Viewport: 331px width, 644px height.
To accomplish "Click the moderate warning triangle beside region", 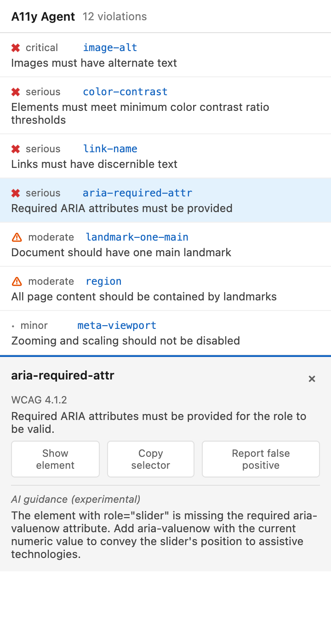I will 17,281.
